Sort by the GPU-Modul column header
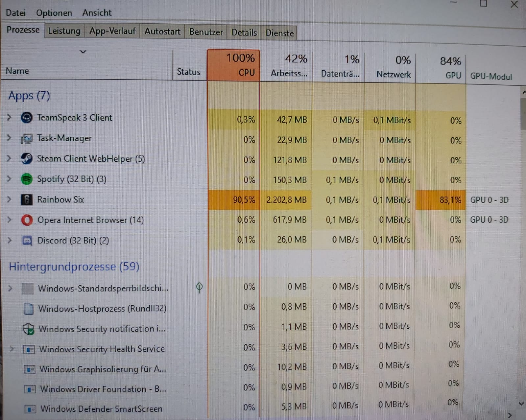Viewport: 526px width, 420px height. (x=491, y=76)
